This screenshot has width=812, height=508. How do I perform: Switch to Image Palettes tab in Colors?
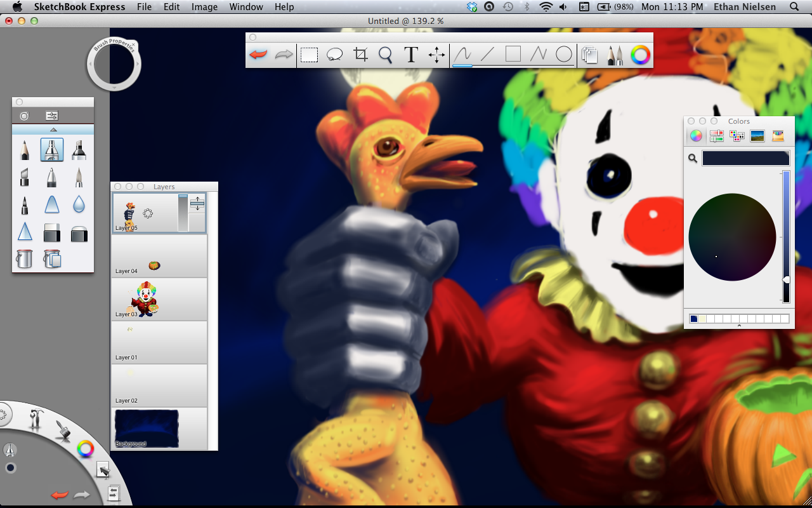[x=757, y=135]
